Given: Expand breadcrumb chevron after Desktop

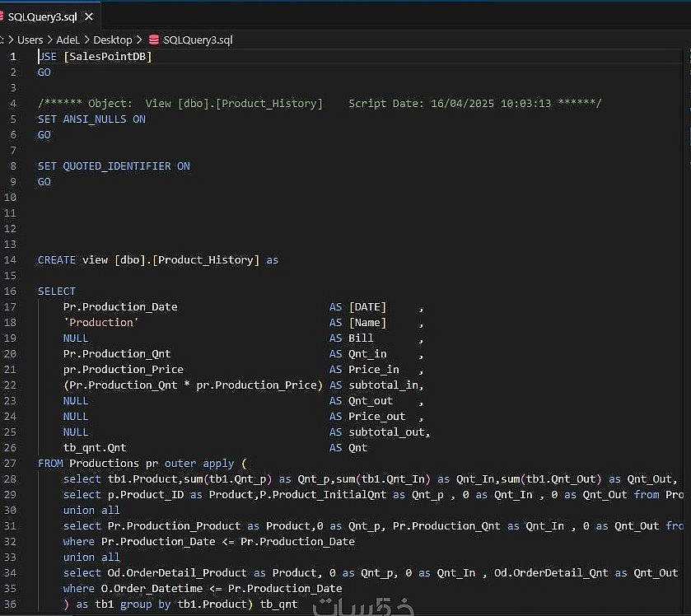Looking at the screenshot, I should click(139, 40).
